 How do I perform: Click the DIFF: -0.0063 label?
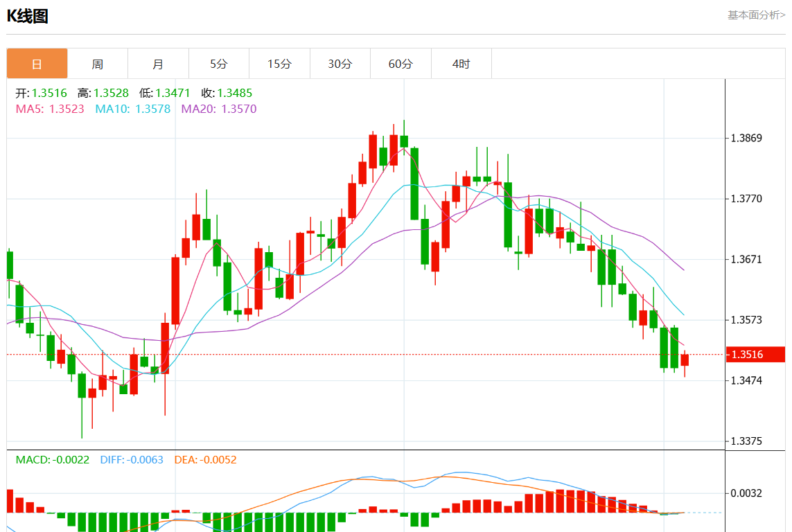(x=132, y=460)
